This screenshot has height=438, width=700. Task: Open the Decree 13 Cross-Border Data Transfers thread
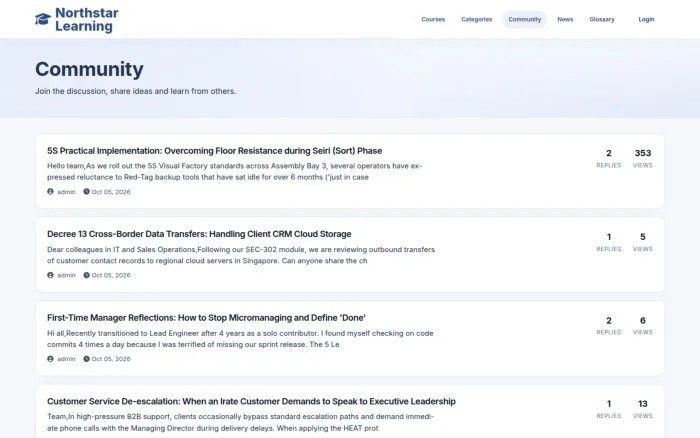click(199, 234)
